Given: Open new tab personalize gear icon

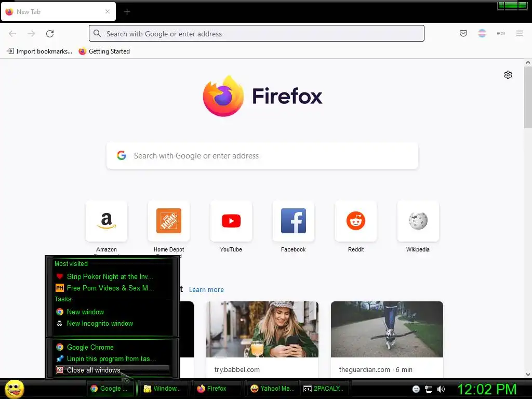Looking at the screenshot, I should point(508,75).
